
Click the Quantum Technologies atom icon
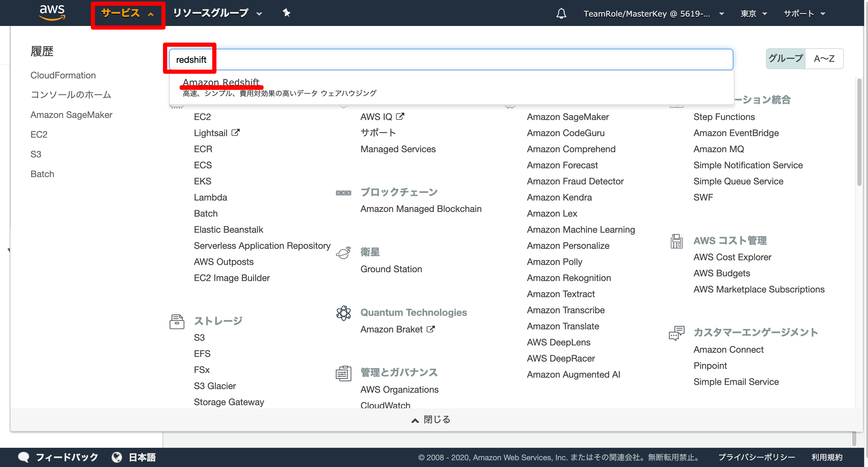tap(343, 313)
